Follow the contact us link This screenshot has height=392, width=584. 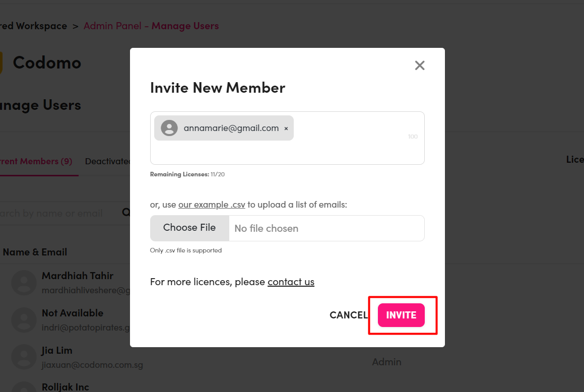coord(291,282)
